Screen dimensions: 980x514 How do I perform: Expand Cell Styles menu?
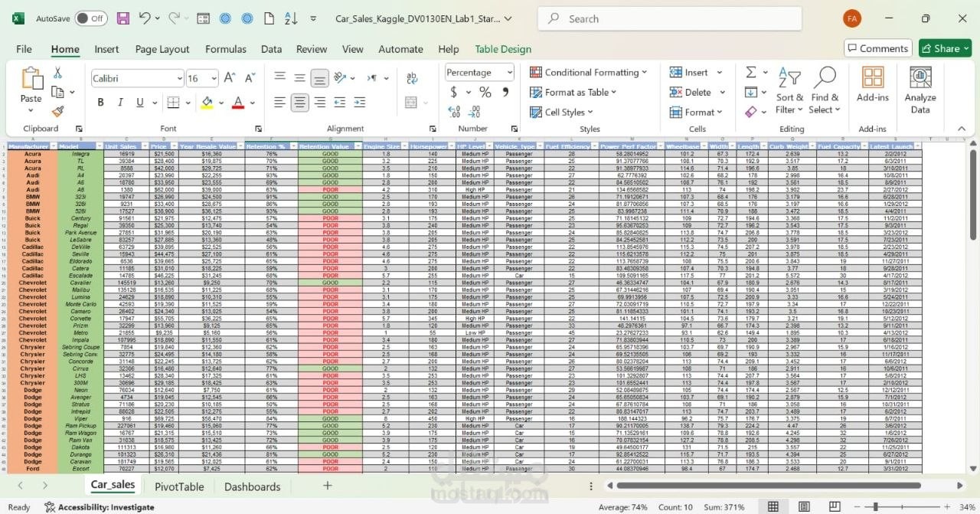561,112
